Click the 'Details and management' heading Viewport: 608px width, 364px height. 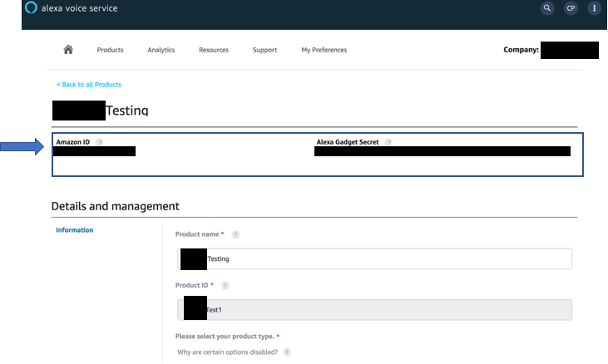(x=115, y=206)
